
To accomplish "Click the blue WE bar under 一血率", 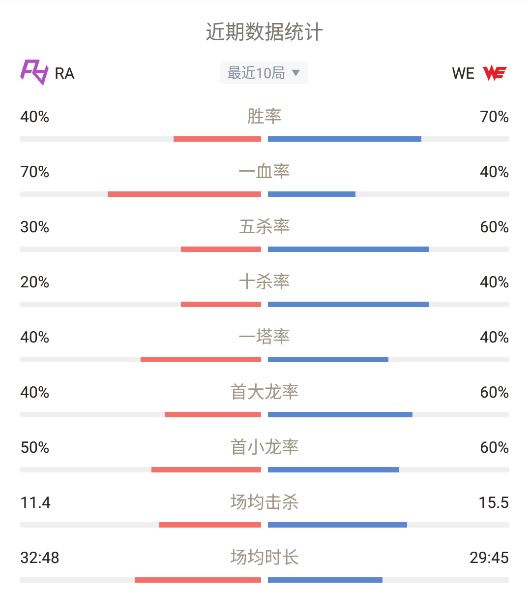I will coord(311,194).
